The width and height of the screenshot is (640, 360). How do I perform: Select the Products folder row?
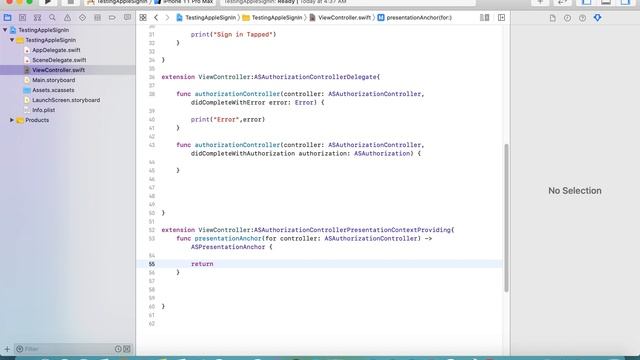[x=37, y=120]
